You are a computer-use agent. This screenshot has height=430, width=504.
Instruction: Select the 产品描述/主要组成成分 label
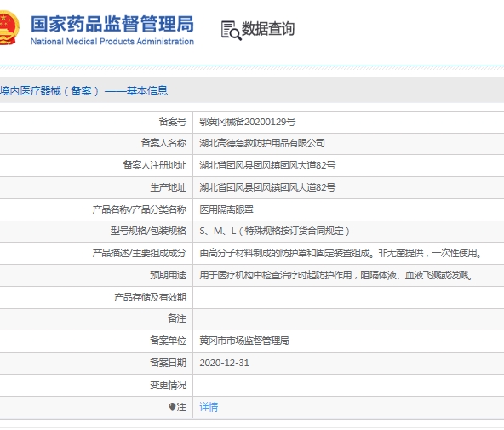click(139, 253)
